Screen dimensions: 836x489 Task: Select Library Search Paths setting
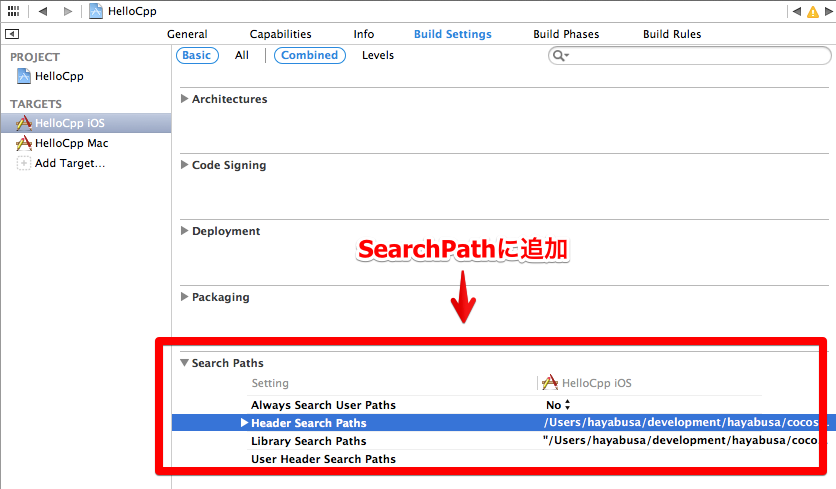309,441
